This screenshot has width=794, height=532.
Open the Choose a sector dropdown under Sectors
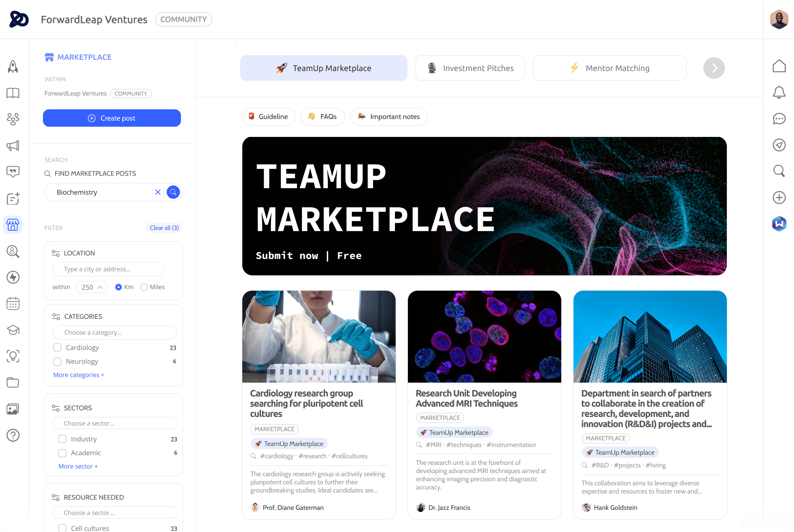(115, 423)
